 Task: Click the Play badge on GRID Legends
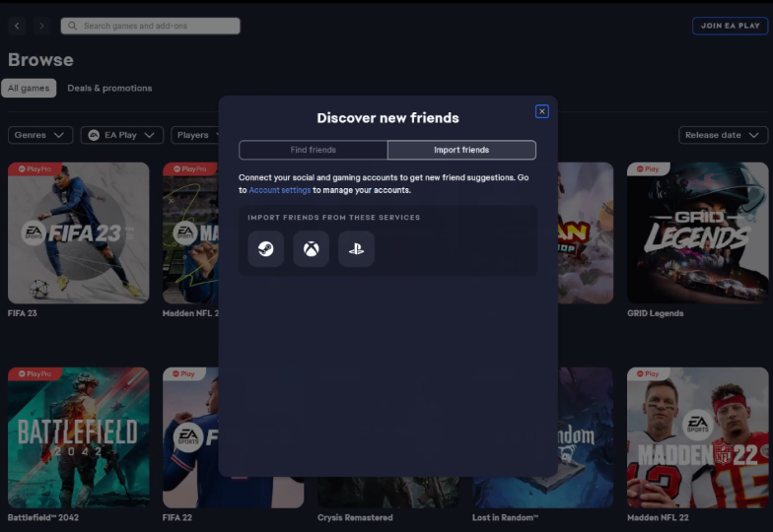647,169
